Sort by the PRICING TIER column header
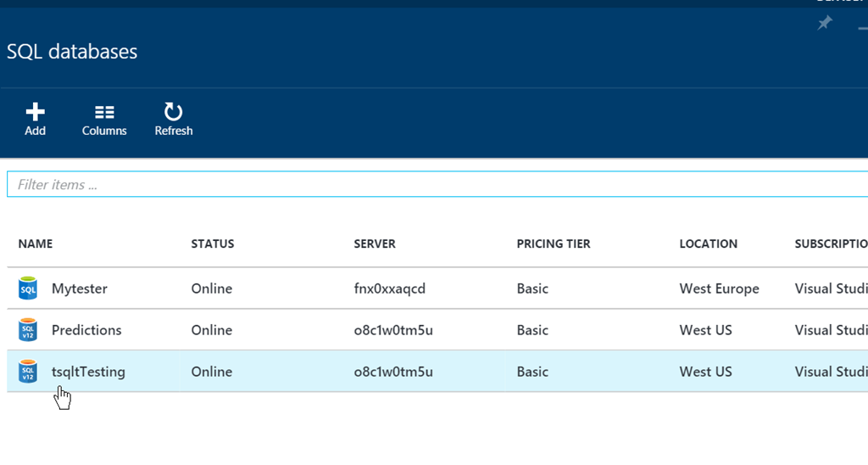 coord(553,244)
